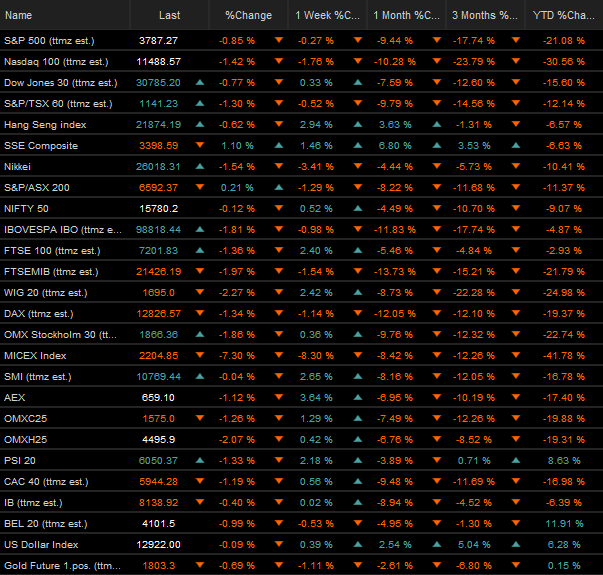The width and height of the screenshot is (603, 575).
Task: Click the down arrow next to S&P 500 last price
Action: tap(199, 41)
